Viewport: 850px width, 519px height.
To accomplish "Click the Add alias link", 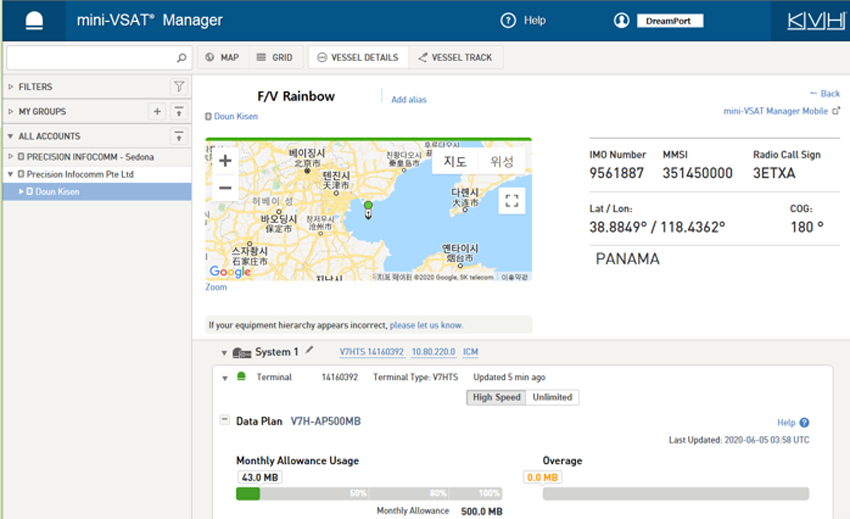I will tap(409, 100).
